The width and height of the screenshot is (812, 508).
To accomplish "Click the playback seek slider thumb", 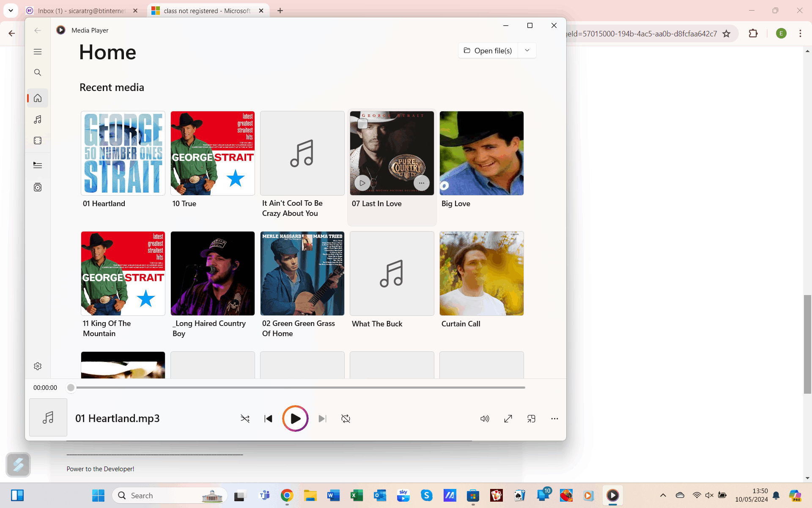I will (x=71, y=387).
